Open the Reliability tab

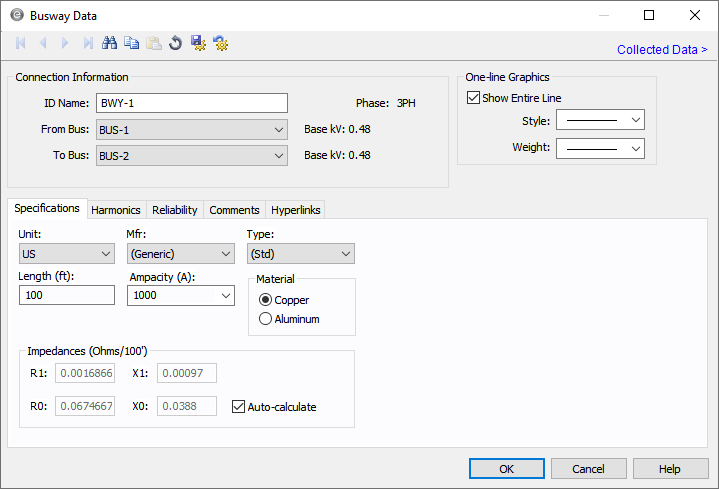point(175,210)
